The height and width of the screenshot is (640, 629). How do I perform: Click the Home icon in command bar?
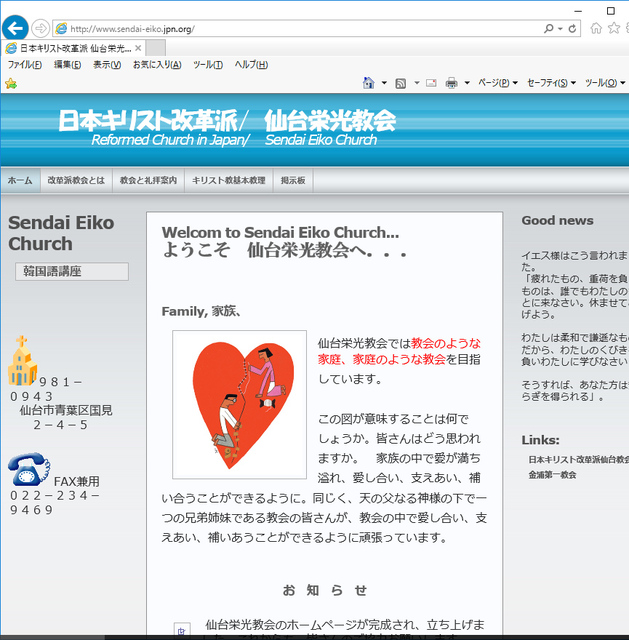tap(369, 83)
